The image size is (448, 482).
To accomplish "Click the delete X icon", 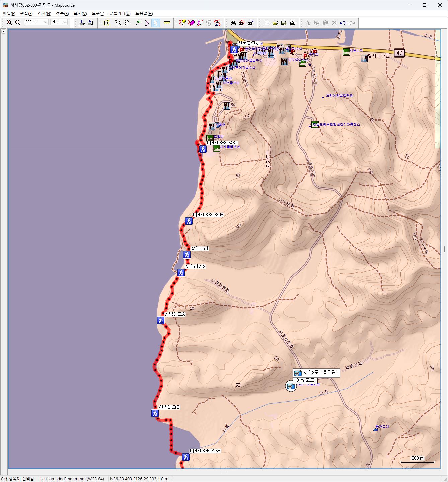I will pos(334,23).
